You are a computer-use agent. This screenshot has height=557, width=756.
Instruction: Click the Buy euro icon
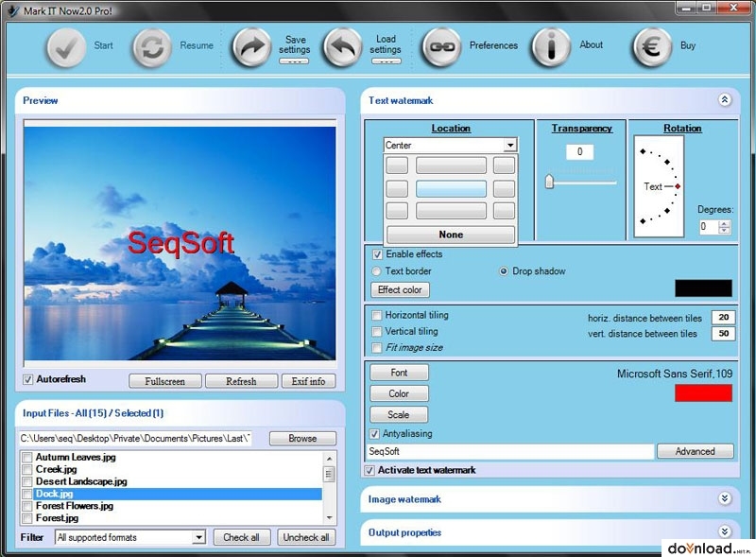pyautogui.click(x=652, y=47)
